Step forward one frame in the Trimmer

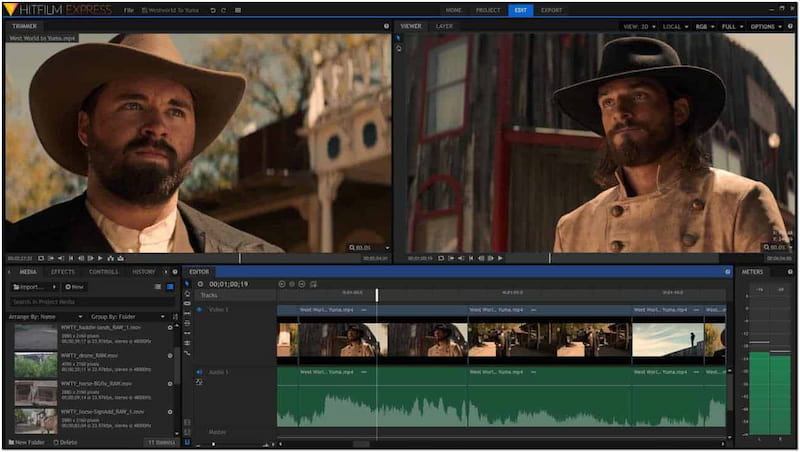[90, 259]
